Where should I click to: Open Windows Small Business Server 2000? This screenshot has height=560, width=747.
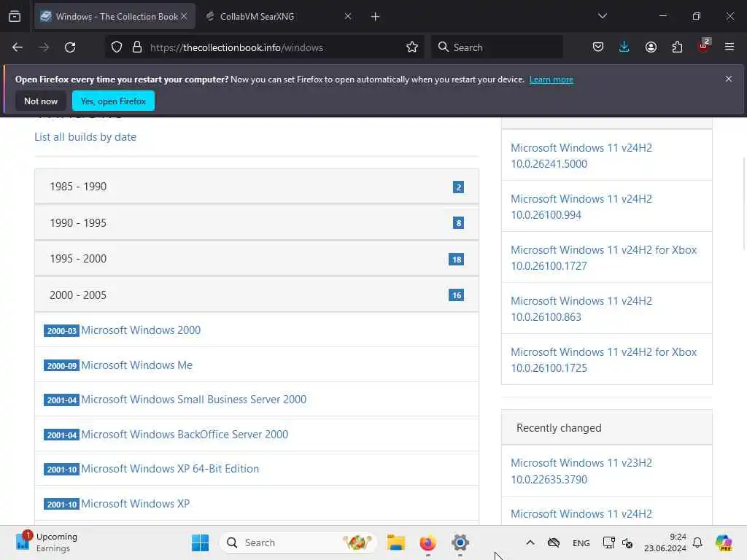pyautogui.click(x=193, y=400)
